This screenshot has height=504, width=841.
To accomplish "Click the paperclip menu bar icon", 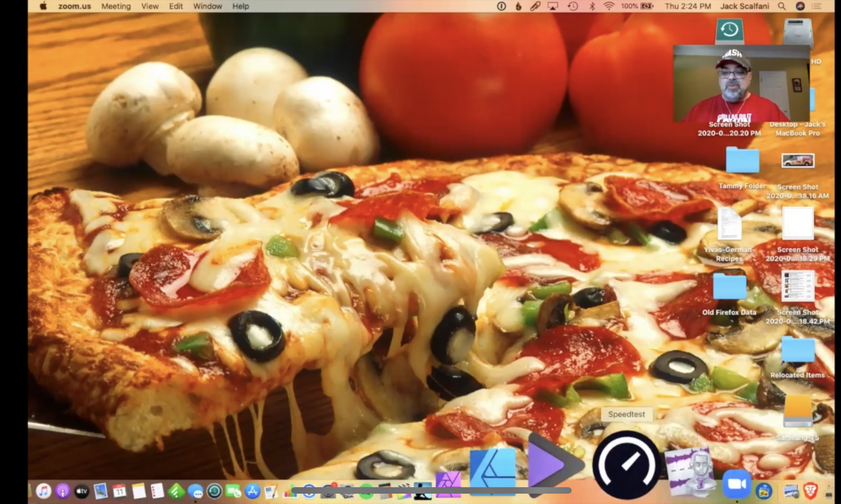I will pos(535,6).
